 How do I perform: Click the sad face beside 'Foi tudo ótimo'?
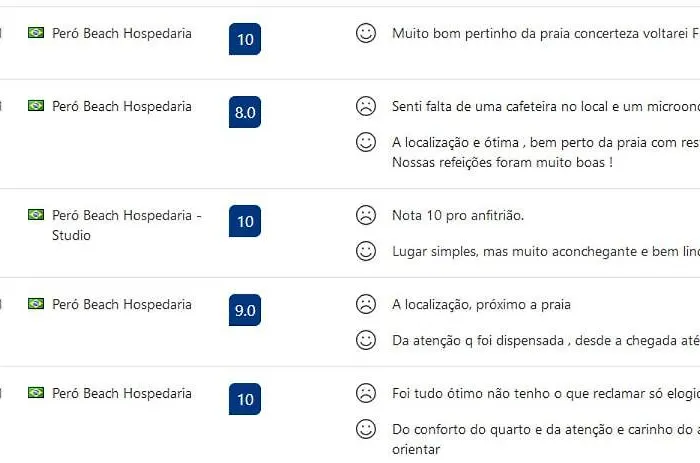[366, 393]
